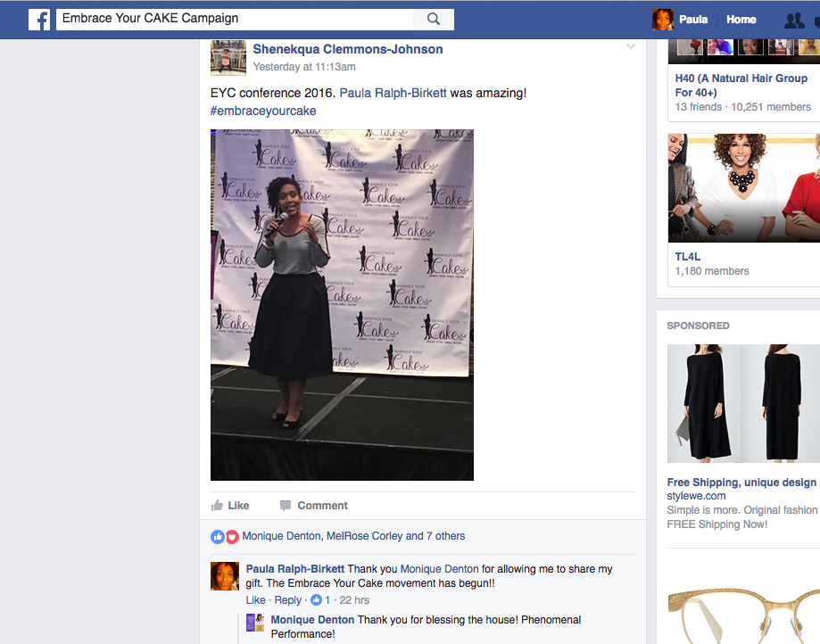Click the '13 friends · 10,251 members' text
Image resolution: width=820 pixels, height=644 pixels.
pyautogui.click(x=742, y=107)
